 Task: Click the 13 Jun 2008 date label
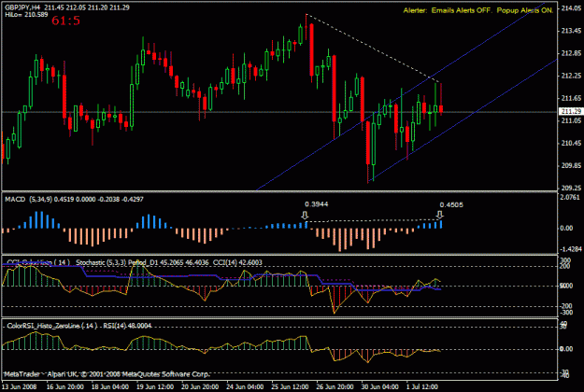(x=20, y=386)
